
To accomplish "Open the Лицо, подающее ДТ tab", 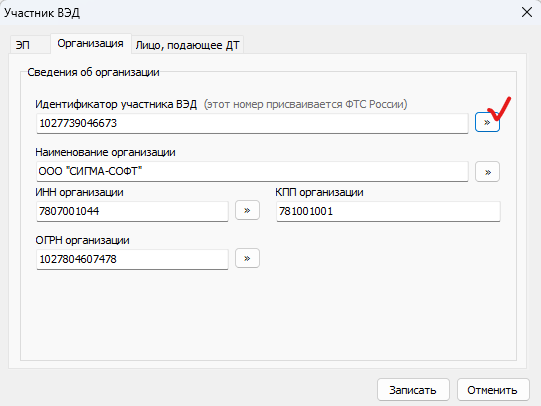I will [187, 45].
